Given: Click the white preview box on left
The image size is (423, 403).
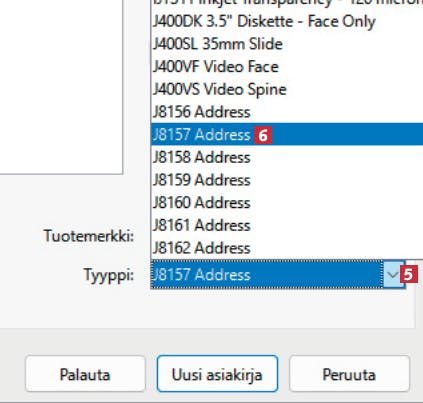Looking at the screenshot, I should pos(61,87).
